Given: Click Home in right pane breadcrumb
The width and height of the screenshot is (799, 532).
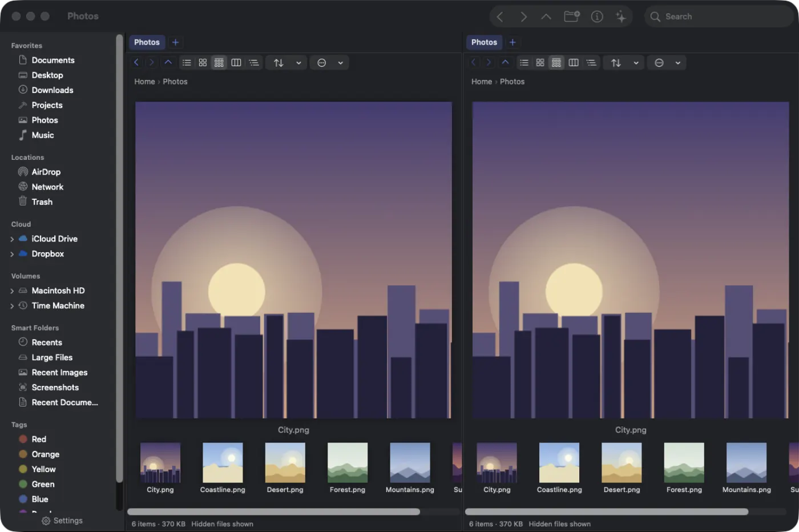Looking at the screenshot, I should click(482, 82).
